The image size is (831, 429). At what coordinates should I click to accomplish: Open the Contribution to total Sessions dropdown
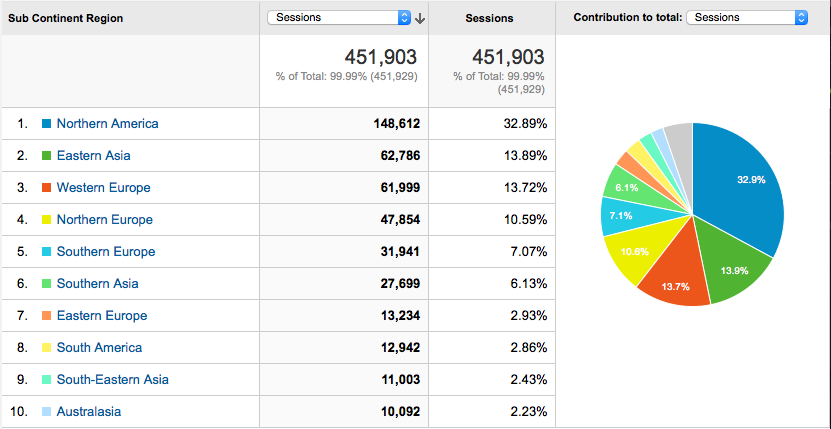click(747, 18)
